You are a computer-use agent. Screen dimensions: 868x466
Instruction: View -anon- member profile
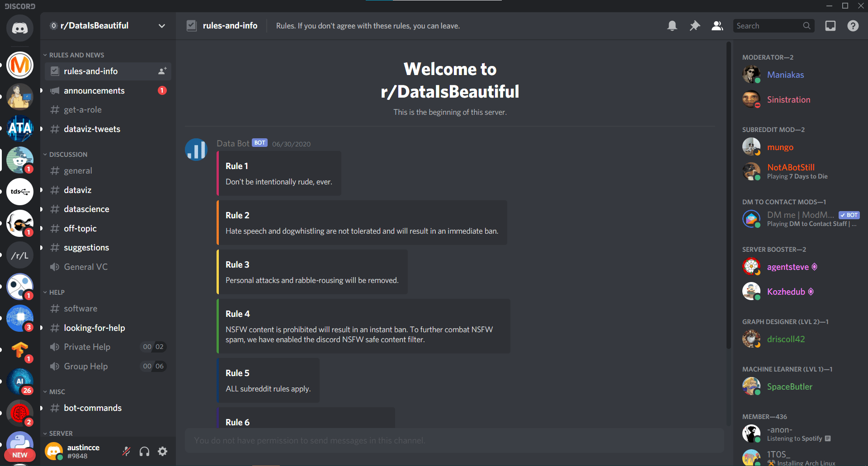pyautogui.click(x=800, y=434)
